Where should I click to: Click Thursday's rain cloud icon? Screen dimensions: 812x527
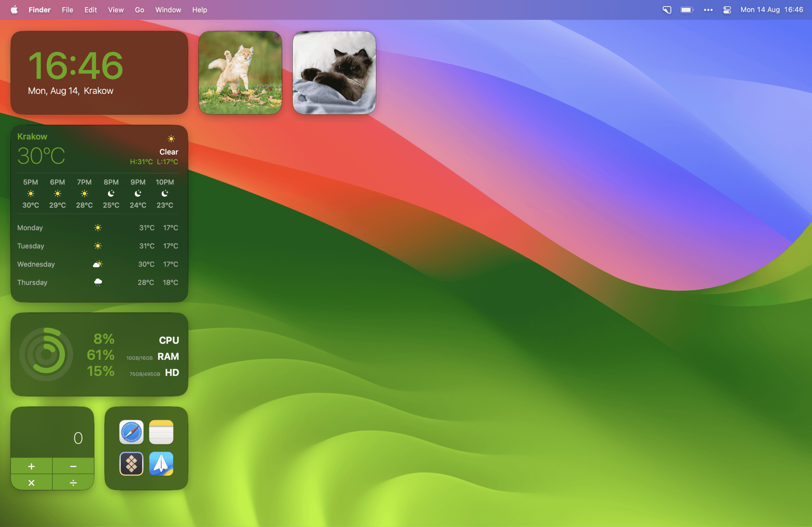[98, 282]
